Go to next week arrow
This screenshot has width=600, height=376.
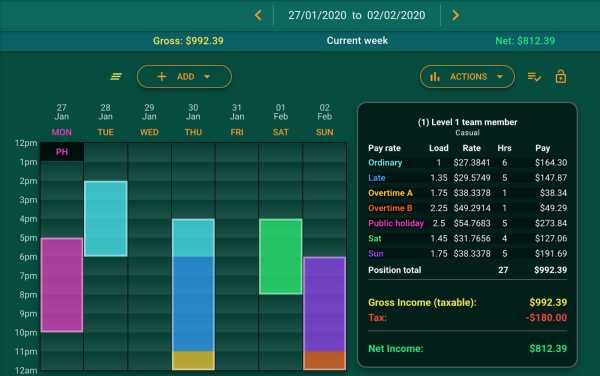pyautogui.click(x=455, y=15)
